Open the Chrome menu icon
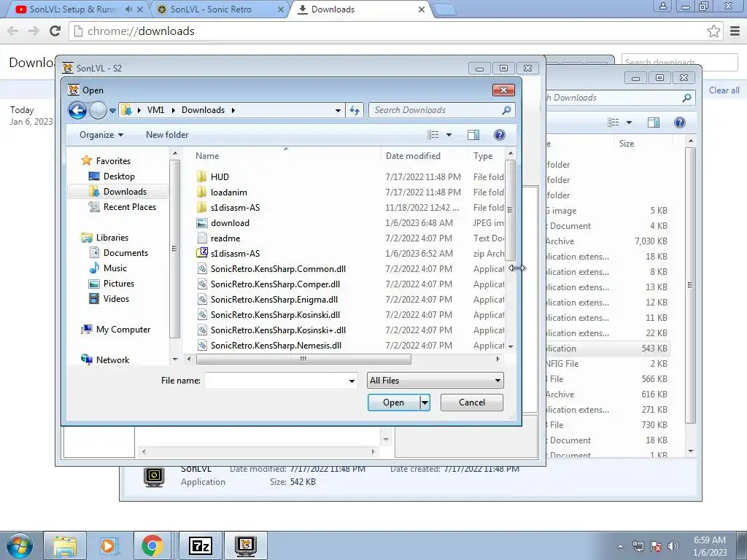 (x=735, y=31)
